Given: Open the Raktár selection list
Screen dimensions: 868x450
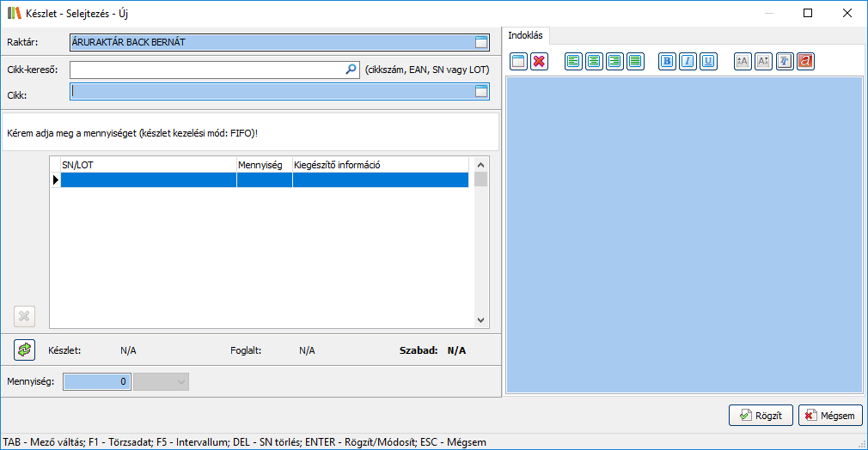Looking at the screenshot, I should point(481,42).
